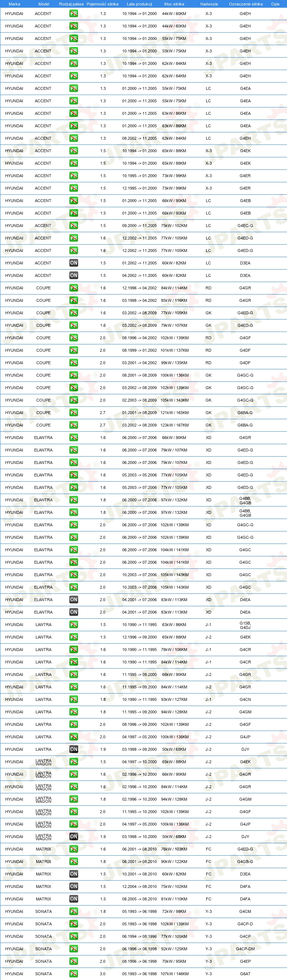The image size is (287, 980).
Task: Click the Marka column header
Action: click(x=14, y=4)
